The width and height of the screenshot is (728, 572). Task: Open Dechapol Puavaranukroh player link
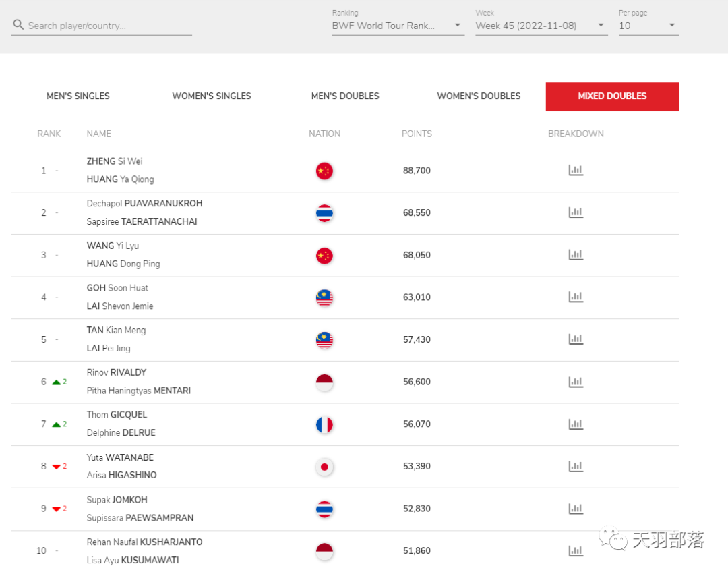tap(144, 204)
